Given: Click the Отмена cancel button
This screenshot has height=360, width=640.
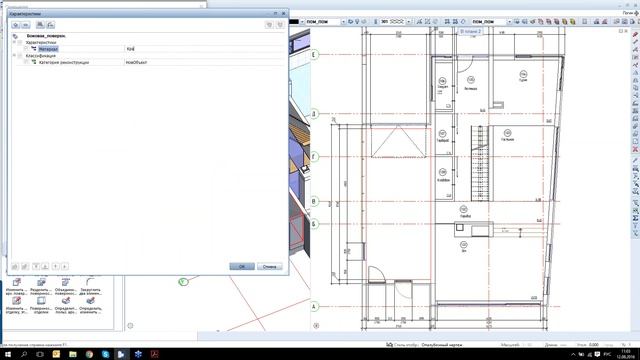Looking at the screenshot, I should click(x=269, y=267).
